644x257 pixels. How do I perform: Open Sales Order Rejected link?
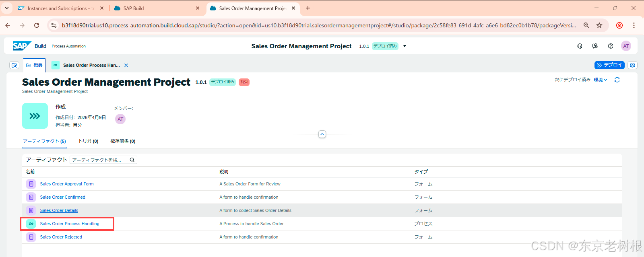(61, 237)
